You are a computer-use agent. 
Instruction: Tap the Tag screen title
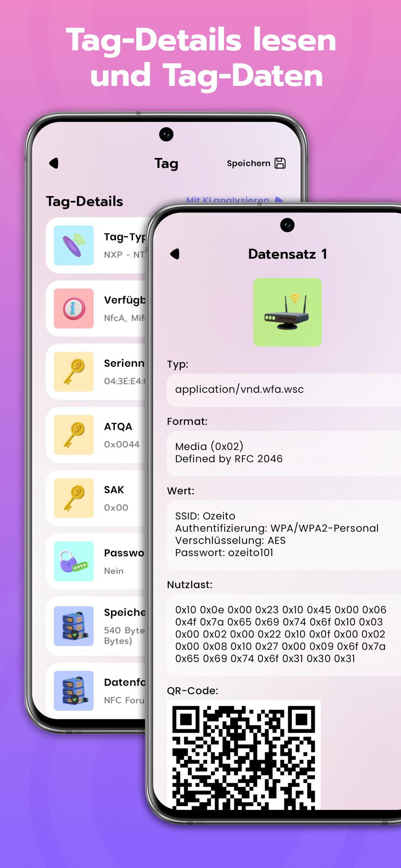click(166, 164)
